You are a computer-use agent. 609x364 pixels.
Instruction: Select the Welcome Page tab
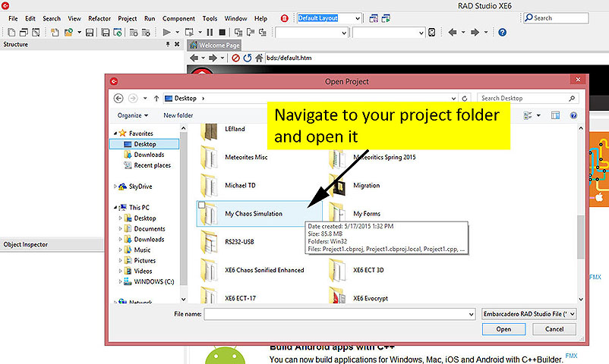214,45
